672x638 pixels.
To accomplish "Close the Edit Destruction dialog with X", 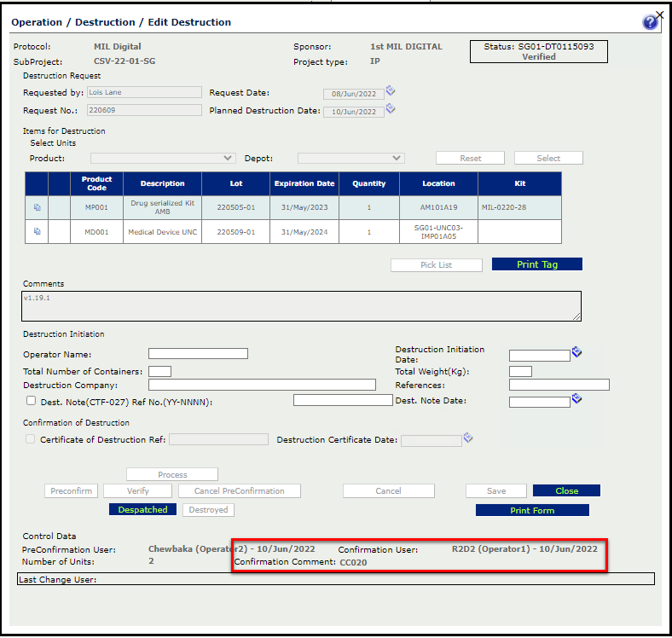I will [659, 15].
